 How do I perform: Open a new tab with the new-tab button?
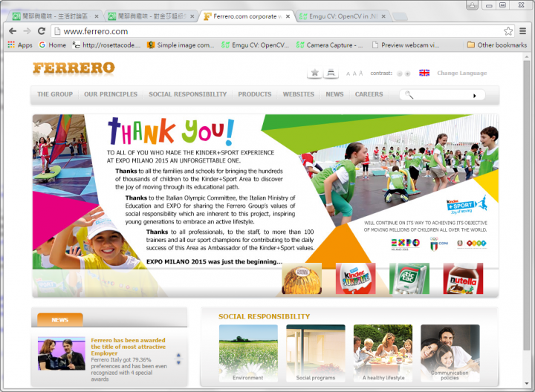[x=400, y=16]
